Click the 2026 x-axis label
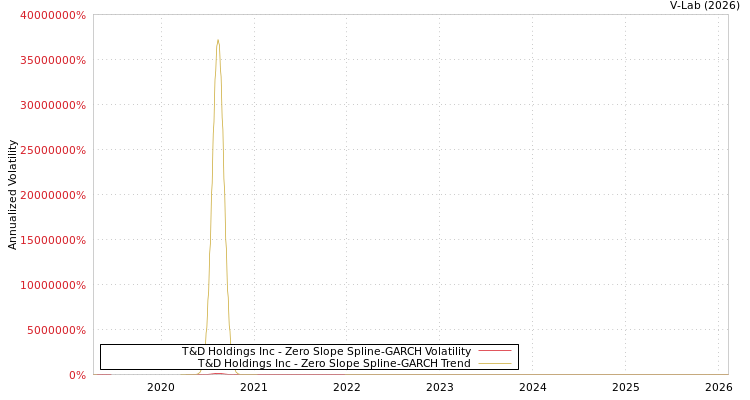Viewport: 750px width, 400px height. [718, 387]
